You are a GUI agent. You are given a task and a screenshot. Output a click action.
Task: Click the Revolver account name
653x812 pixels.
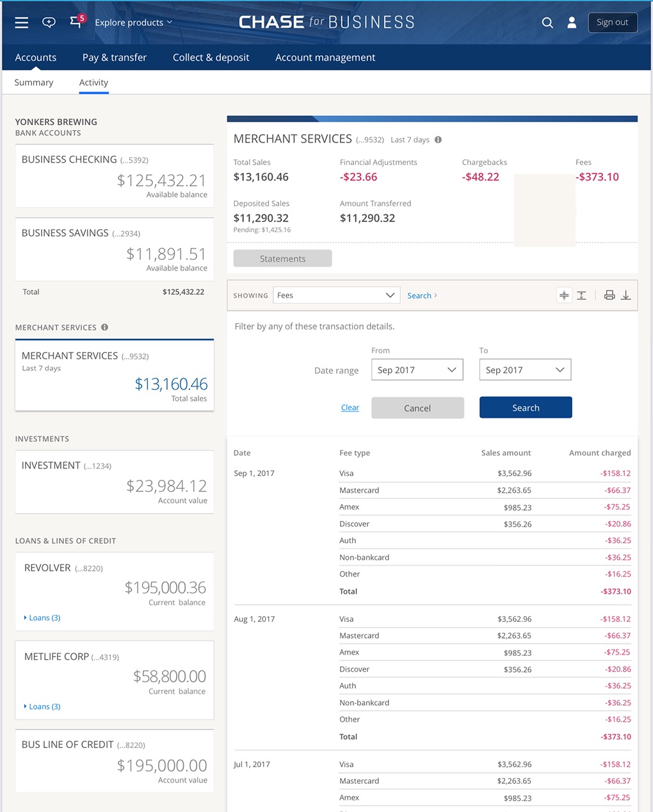point(47,568)
